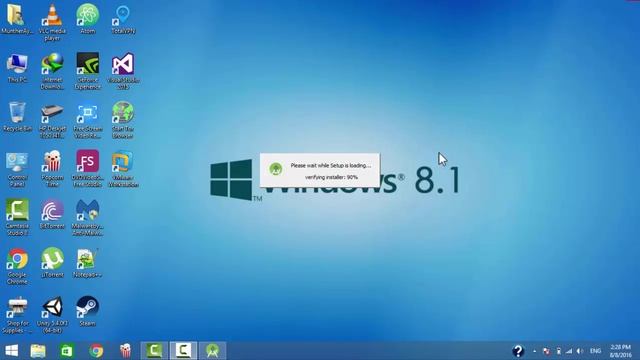Open the Unity 5.4 (64-bit) desktop shortcut
The width and height of the screenshot is (640, 360).
tap(52, 315)
